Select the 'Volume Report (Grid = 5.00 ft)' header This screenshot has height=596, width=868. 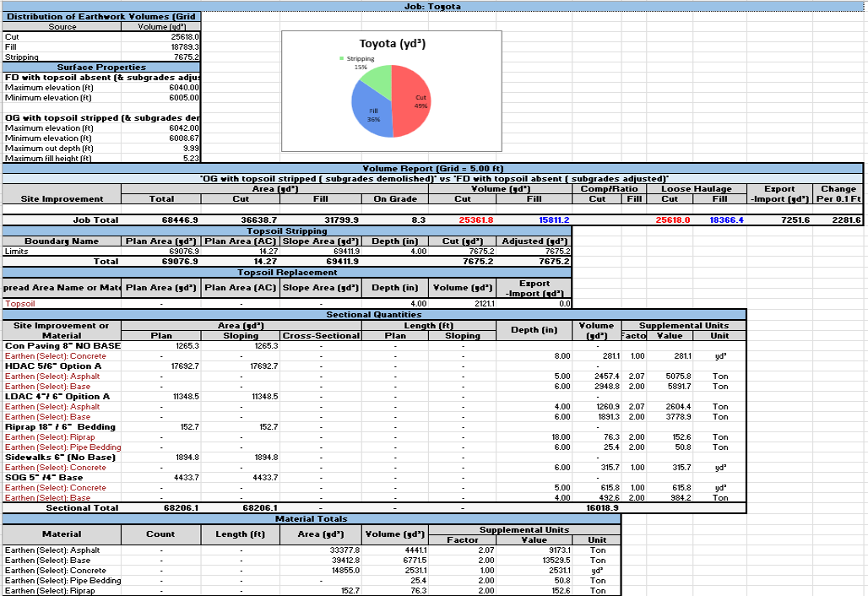pos(432,169)
